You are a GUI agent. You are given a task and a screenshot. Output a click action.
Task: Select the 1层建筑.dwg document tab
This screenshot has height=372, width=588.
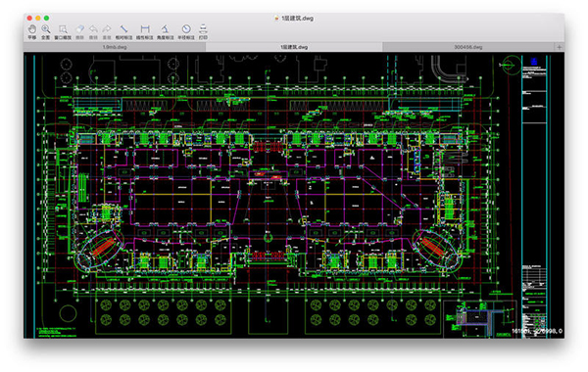(294, 47)
